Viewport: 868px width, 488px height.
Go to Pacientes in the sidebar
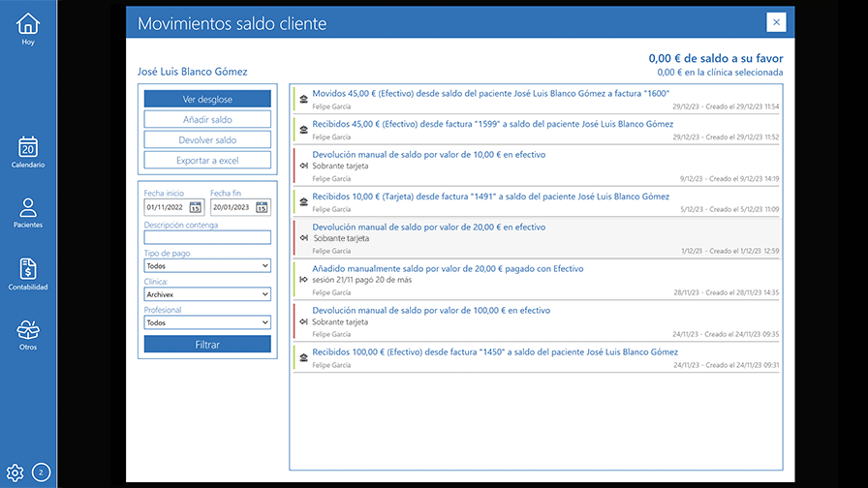28,208
